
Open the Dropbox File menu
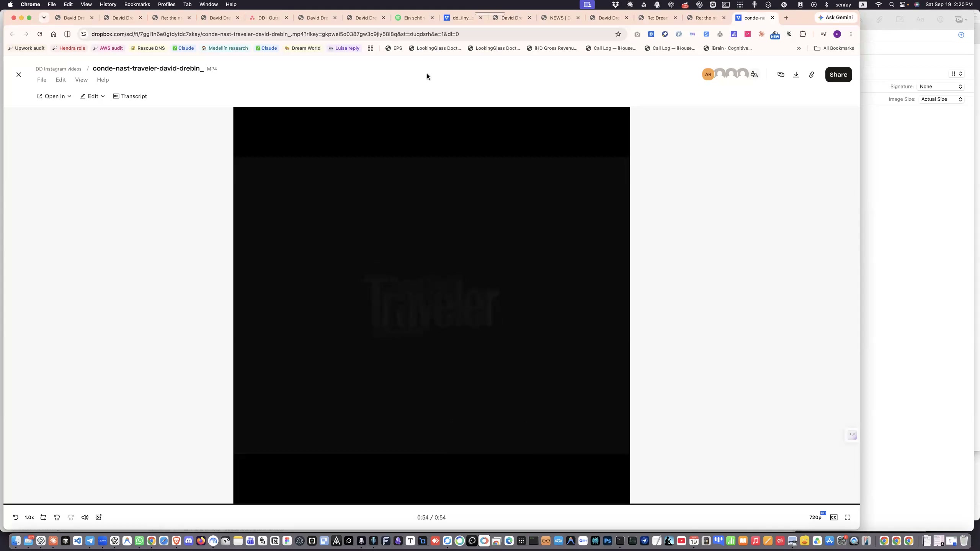tap(42, 80)
